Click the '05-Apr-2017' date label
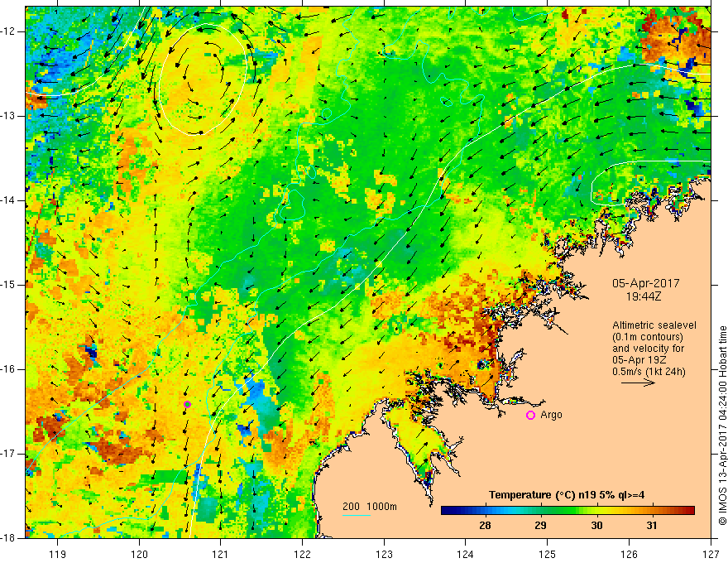Viewport: 728px width, 563px height. [645, 283]
